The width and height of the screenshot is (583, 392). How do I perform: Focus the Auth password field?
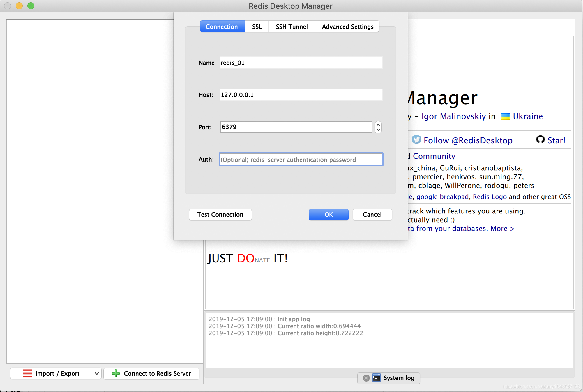tap(301, 160)
